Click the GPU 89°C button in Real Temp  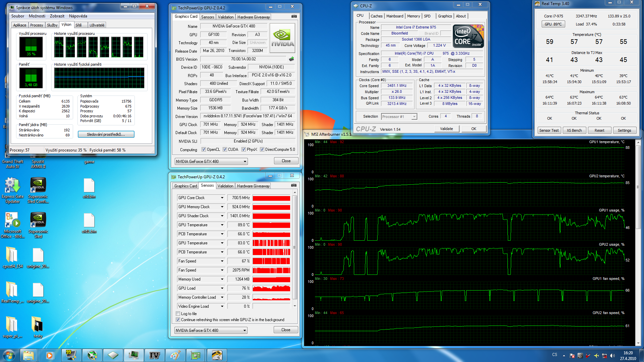(553, 24)
